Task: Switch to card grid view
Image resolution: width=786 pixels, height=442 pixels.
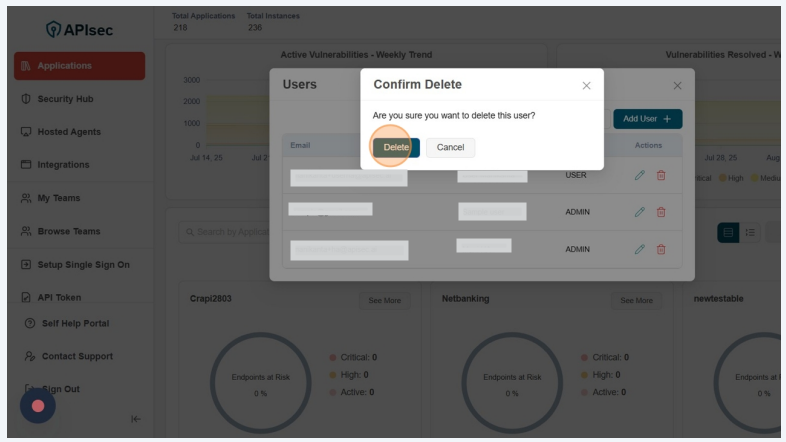Action: (728, 233)
